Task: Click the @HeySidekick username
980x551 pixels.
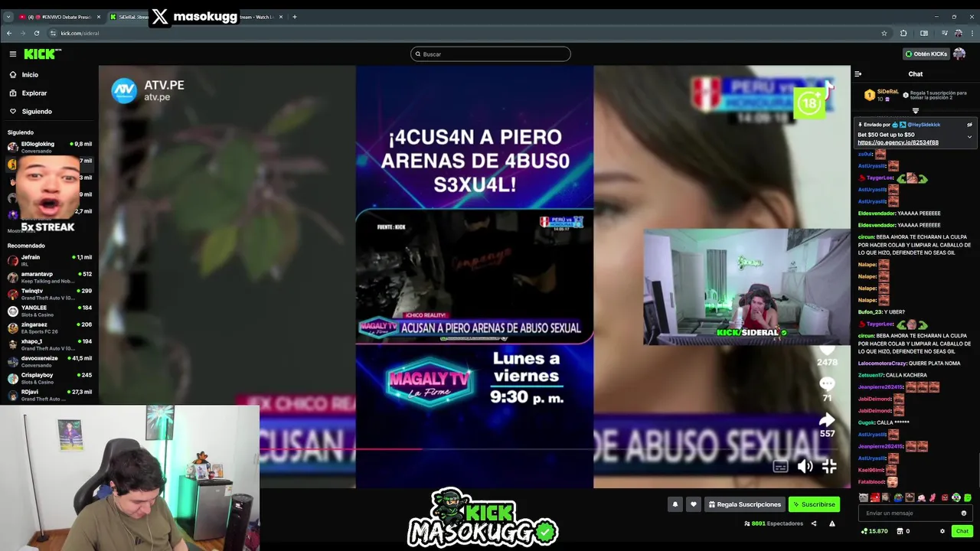Action: pos(924,125)
